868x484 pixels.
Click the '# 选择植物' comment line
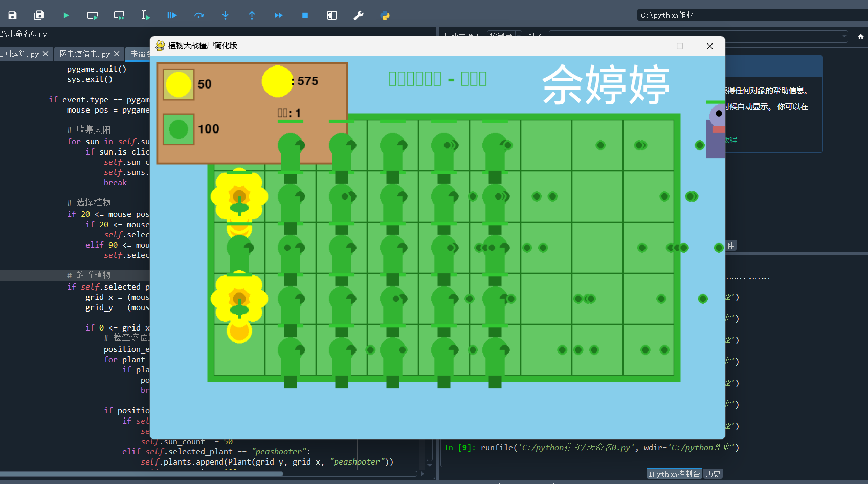pos(89,203)
